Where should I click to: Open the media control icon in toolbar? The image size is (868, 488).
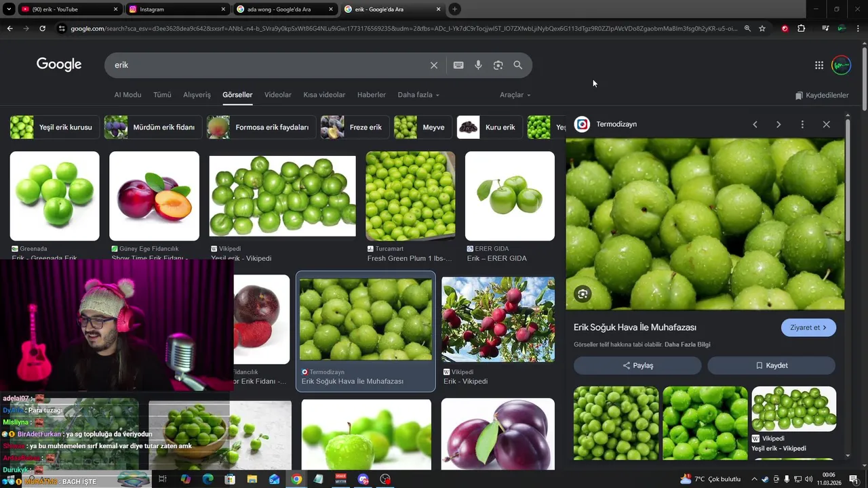click(825, 28)
